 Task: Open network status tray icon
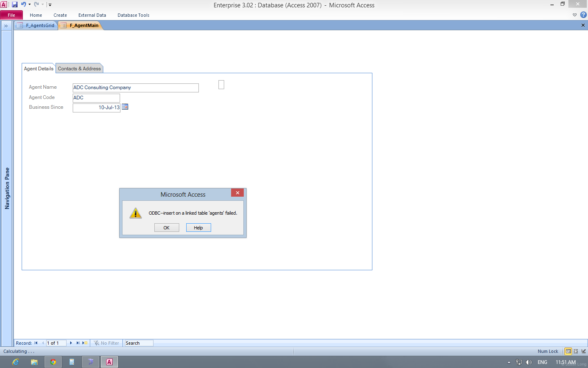pos(519,362)
